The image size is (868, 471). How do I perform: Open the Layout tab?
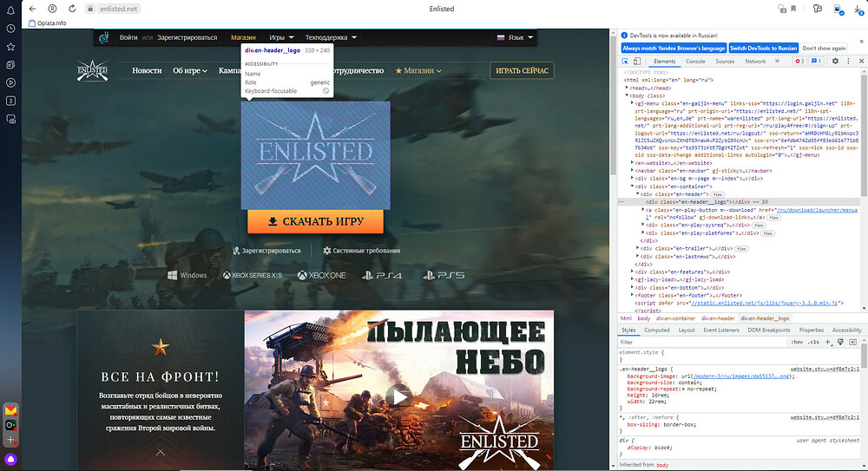(687, 330)
